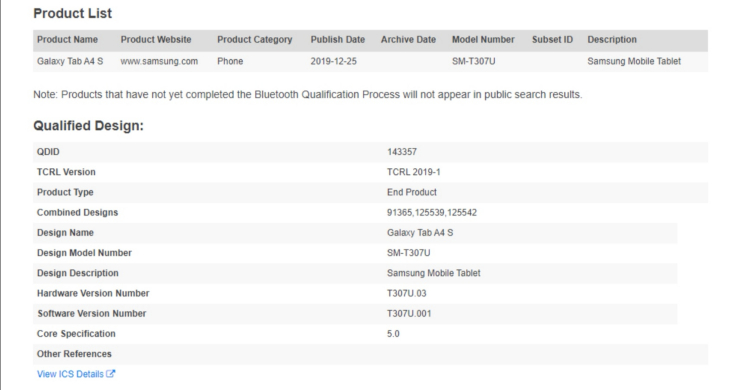This screenshot has width=750, height=390.
Task: Select the QDID value 143357
Action: click(402, 152)
